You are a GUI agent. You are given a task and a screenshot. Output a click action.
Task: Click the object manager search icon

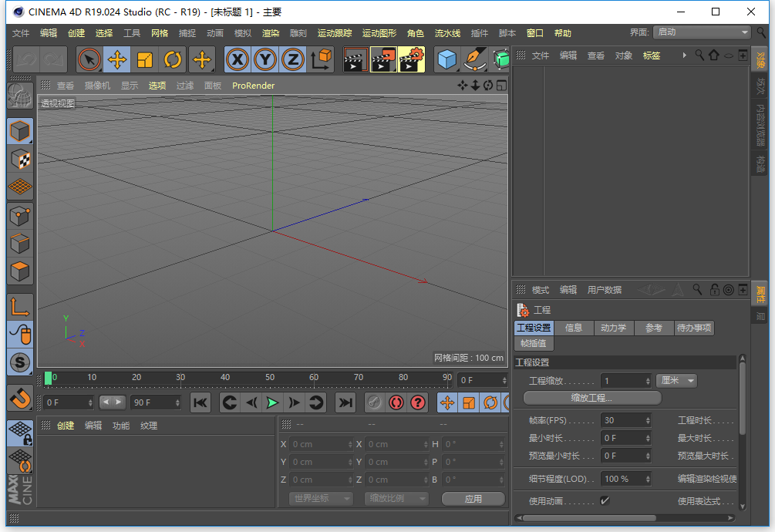point(699,55)
